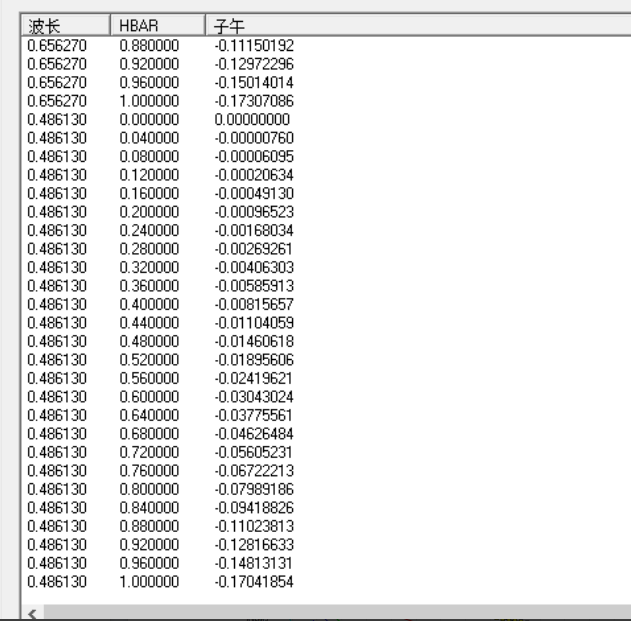
Task: Select the value -0.00000760
Action: pos(254,138)
